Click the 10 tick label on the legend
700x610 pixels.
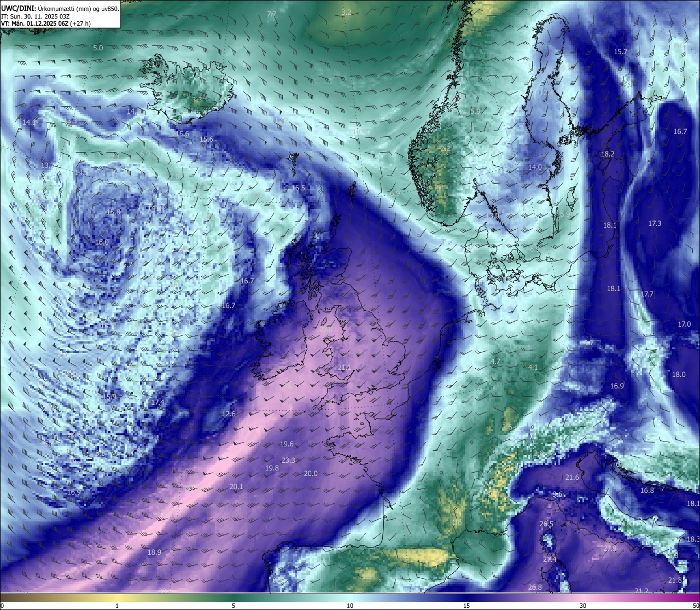coord(350,606)
